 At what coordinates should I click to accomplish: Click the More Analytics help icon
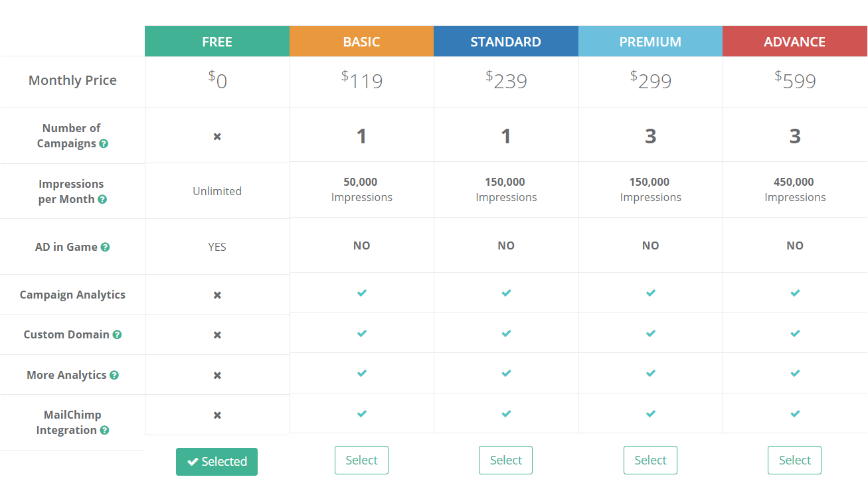pos(114,376)
